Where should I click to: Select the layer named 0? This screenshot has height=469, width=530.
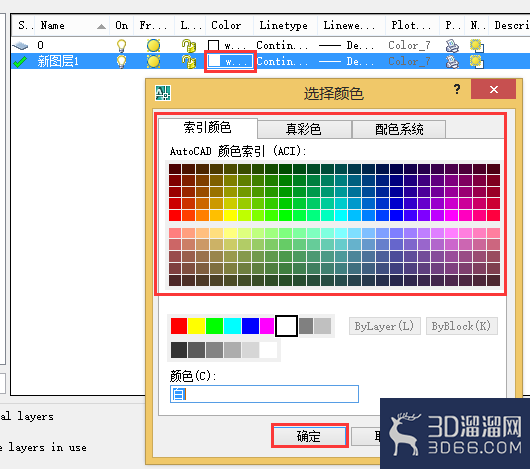40,45
